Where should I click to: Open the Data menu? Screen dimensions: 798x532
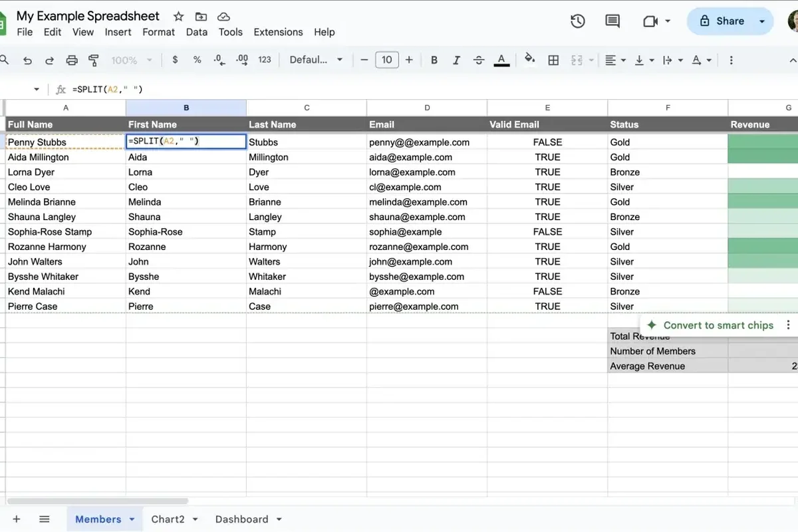[x=197, y=32]
